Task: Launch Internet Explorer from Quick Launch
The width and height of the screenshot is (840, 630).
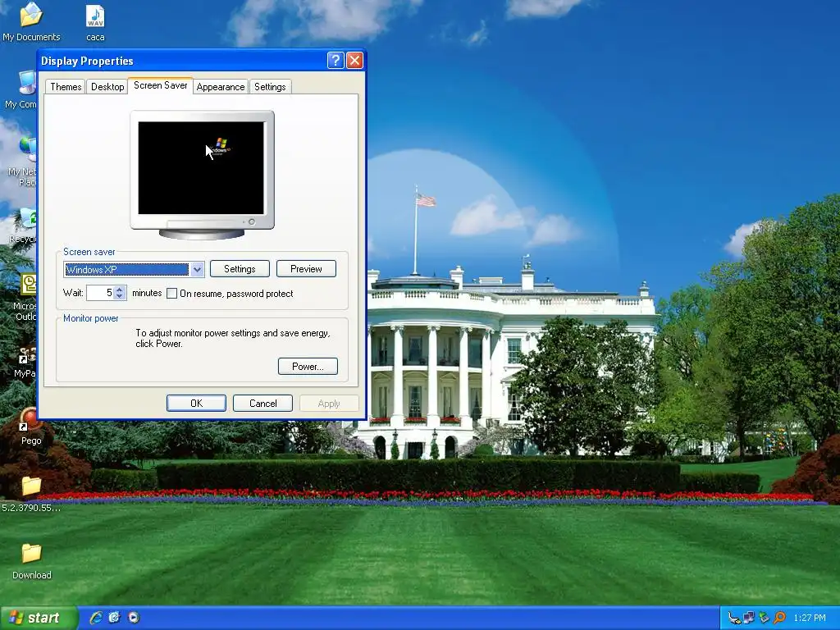Action: 96,618
